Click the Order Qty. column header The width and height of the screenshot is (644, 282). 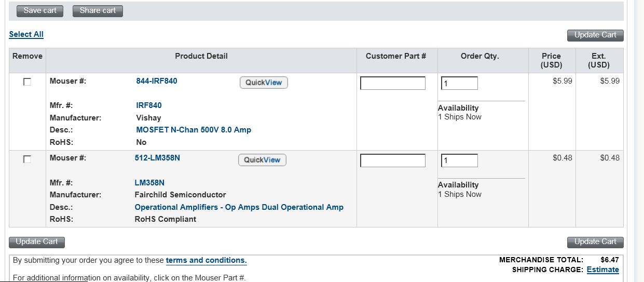pyautogui.click(x=480, y=56)
